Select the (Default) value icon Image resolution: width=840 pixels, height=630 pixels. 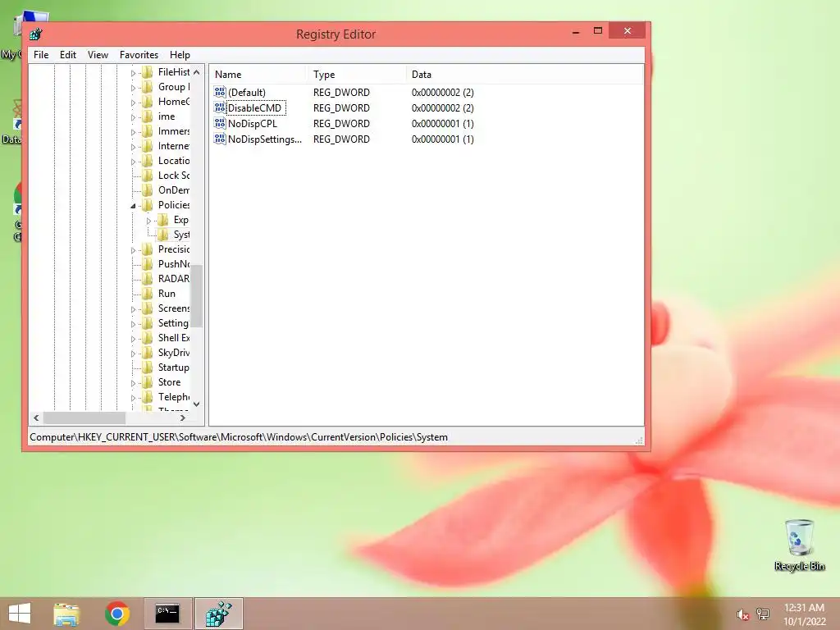pyautogui.click(x=220, y=92)
